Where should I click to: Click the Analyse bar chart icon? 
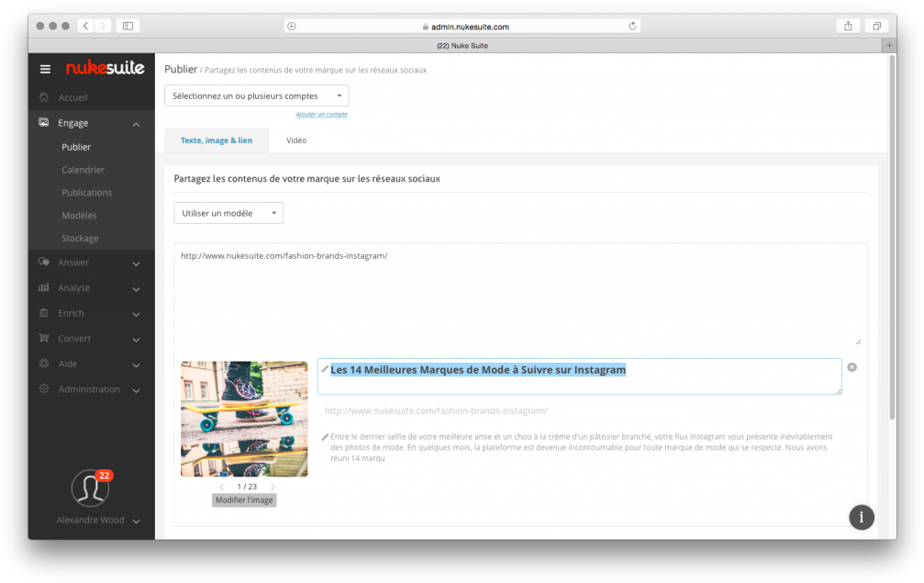(43, 286)
